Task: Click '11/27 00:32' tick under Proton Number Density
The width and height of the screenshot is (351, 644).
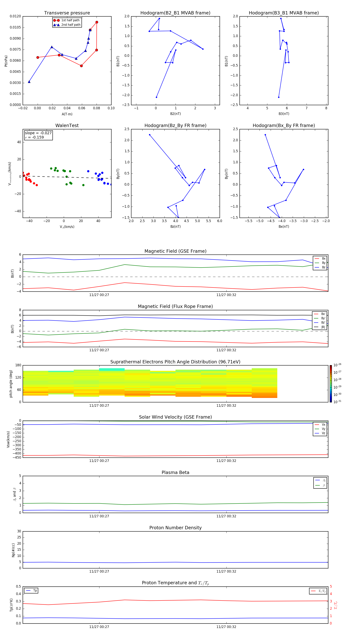Action: click(226, 571)
